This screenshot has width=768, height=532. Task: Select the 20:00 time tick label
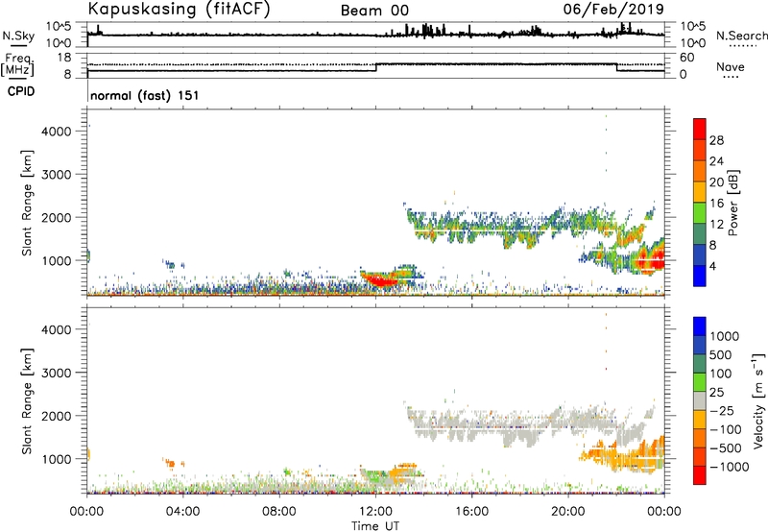pyautogui.click(x=568, y=512)
